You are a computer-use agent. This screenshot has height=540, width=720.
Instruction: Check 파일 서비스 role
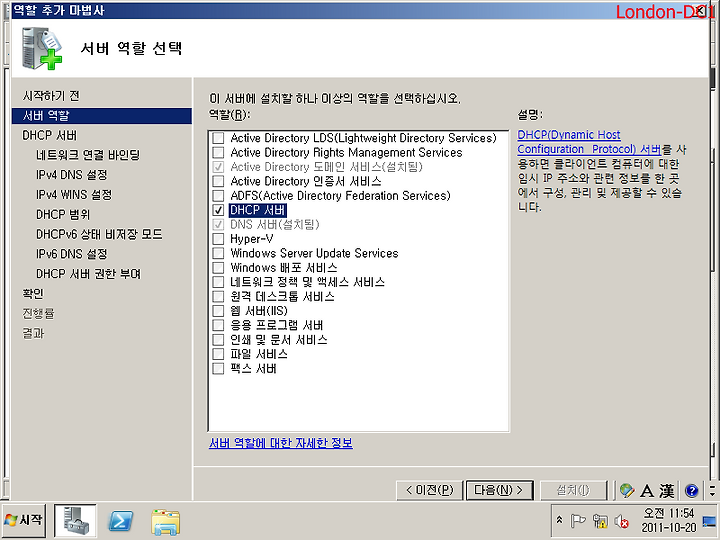coord(218,354)
